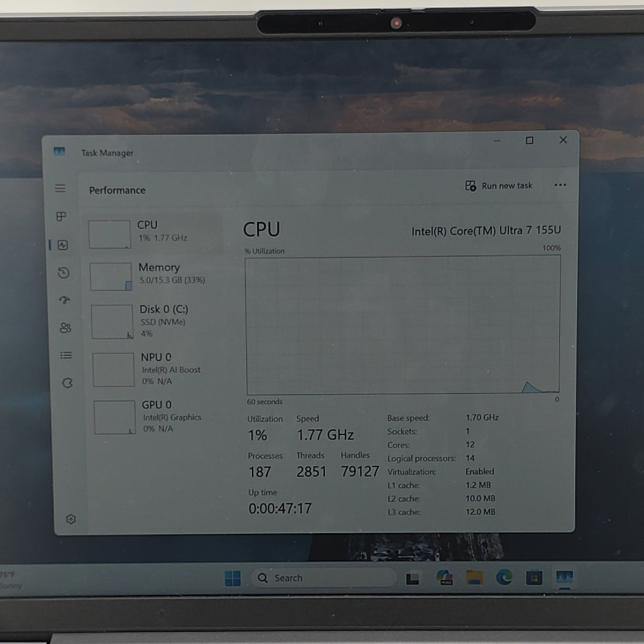Click Run new task button
644x644 pixels.
point(499,186)
